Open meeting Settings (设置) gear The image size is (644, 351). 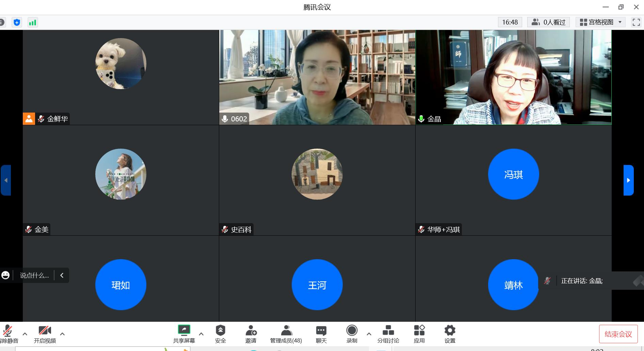pos(450,334)
